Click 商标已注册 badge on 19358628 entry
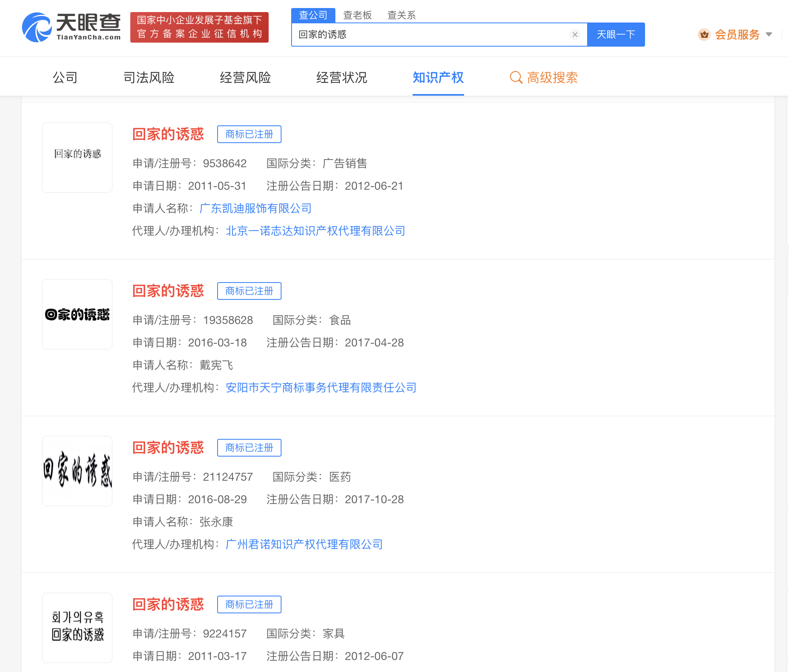The image size is (789, 672). [249, 291]
